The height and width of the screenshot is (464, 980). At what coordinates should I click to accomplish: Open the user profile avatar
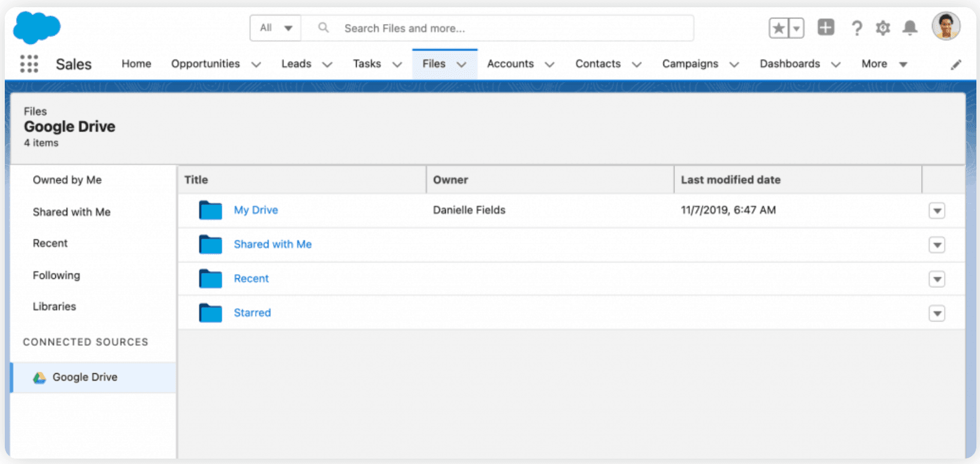946,27
